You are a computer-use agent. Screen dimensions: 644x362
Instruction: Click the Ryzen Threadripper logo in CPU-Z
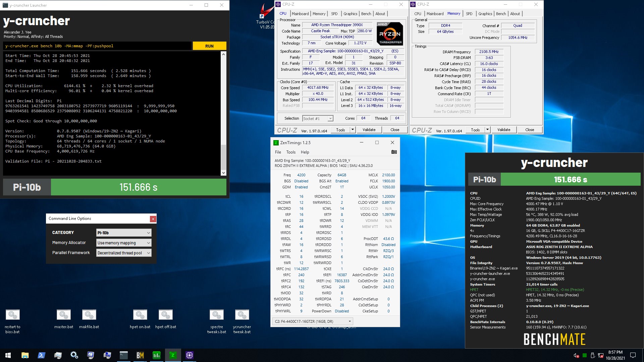click(390, 34)
